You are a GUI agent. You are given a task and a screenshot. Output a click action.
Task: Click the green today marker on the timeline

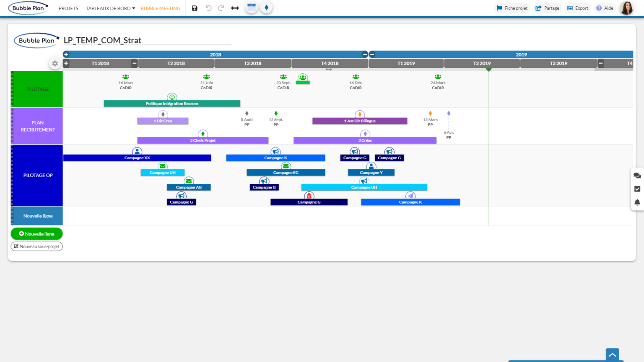488,69
